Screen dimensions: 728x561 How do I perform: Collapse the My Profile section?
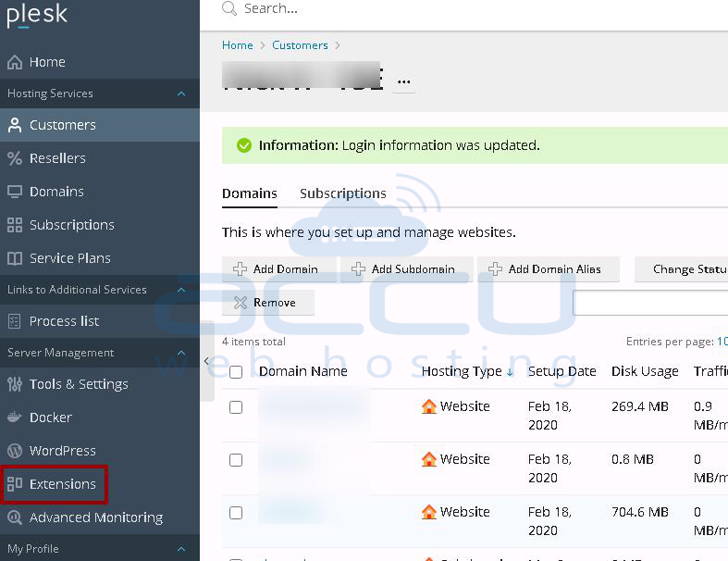[x=181, y=549]
